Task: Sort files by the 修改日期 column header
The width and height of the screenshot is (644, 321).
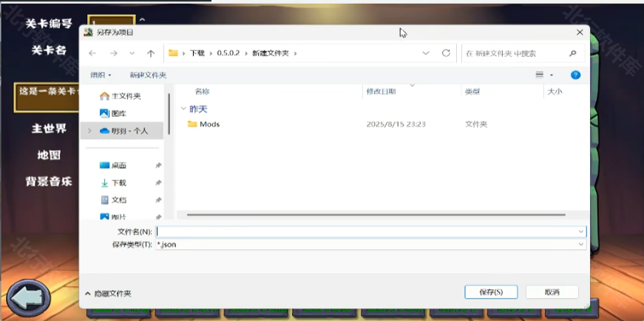Action: tap(382, 91)
